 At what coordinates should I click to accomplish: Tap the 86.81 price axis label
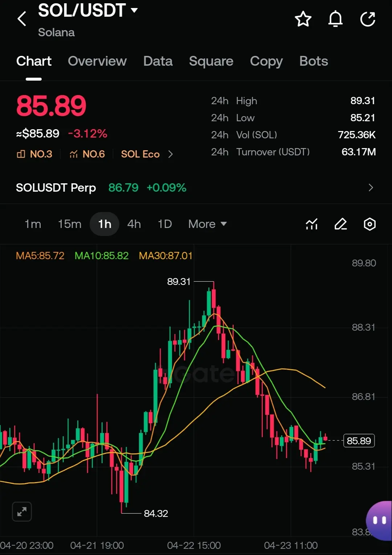point(364,397)
